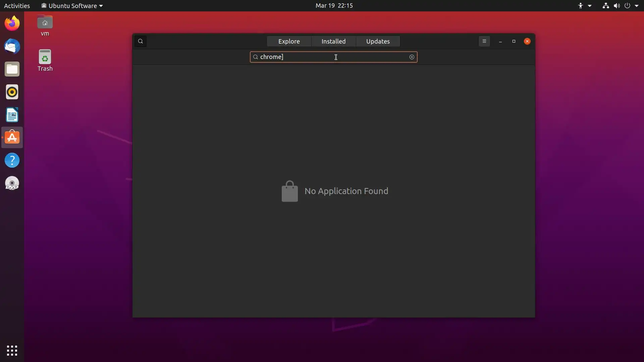Expand the Ubuntu Software app menu
This screenshot has height=362, width=644.
pos(72,6)
